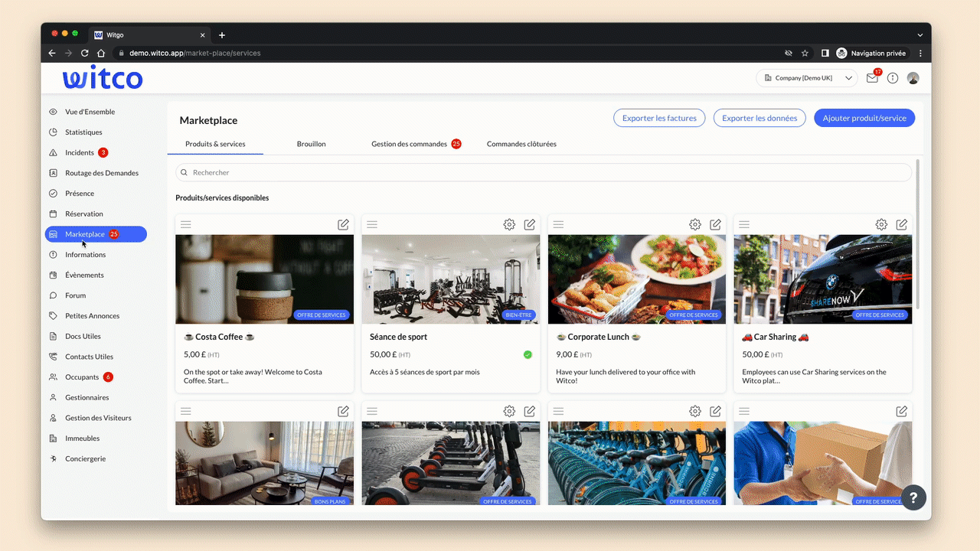Click the information circle icon in header
Viewport: 980px width, 551px height.
[893, 78]
